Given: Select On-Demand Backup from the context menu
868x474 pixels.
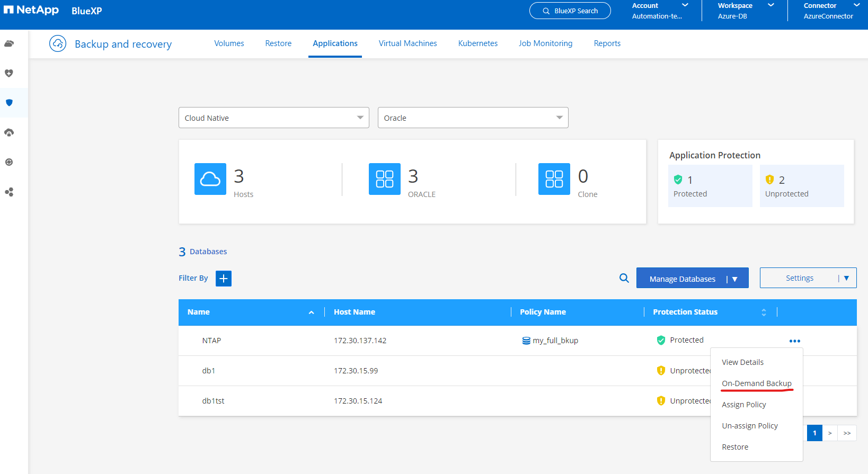Looking at the screenshot, I should pos(756,383).
